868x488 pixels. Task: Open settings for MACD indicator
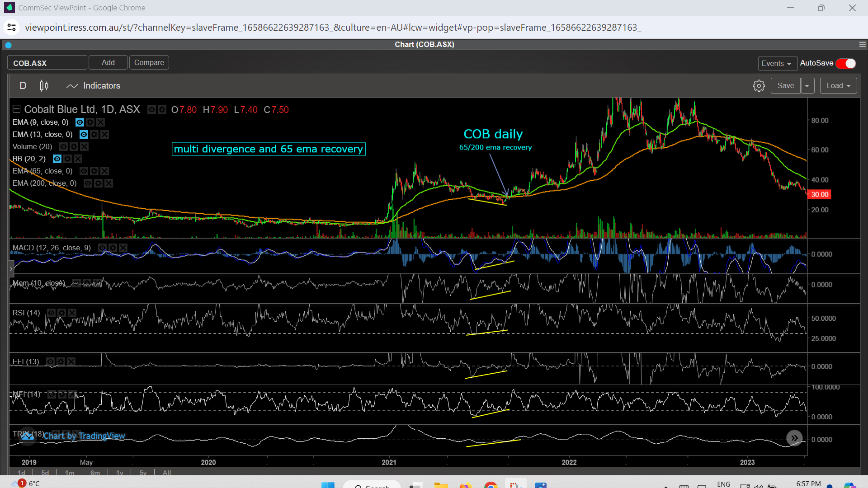point(113,248)
